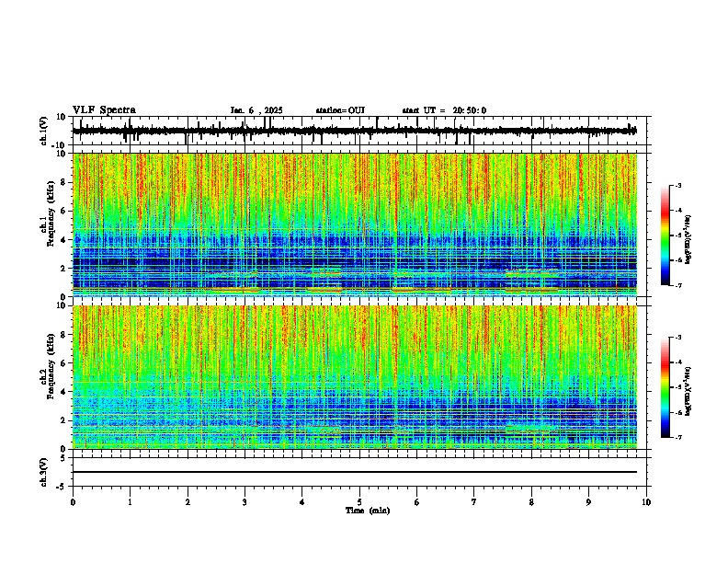Screen dimensions: 728x563
Task: Click the ch.2 "Frequency (kHz)" axis label
Action: tap(51, 366)
